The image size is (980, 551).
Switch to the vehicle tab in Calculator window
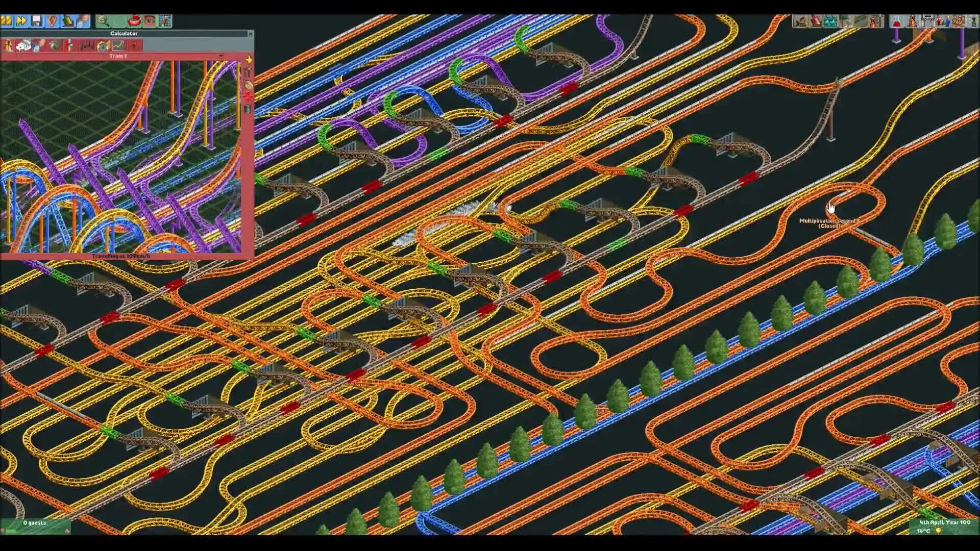tap(24, 46)
